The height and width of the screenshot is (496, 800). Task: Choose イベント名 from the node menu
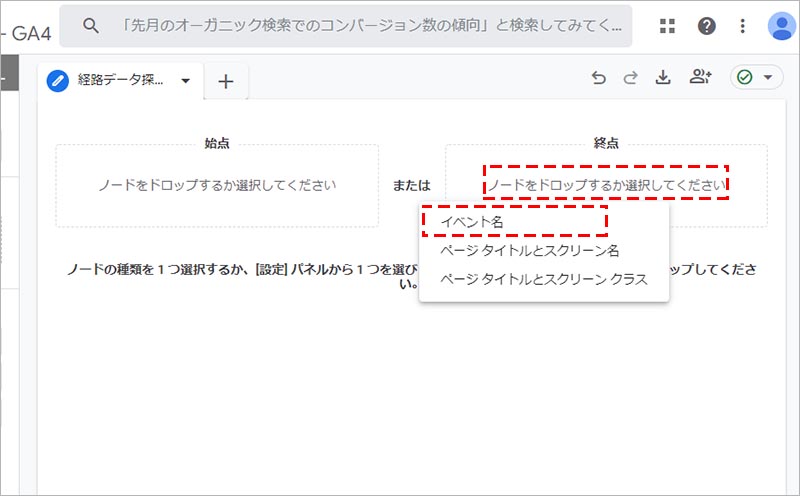(472, 222)
